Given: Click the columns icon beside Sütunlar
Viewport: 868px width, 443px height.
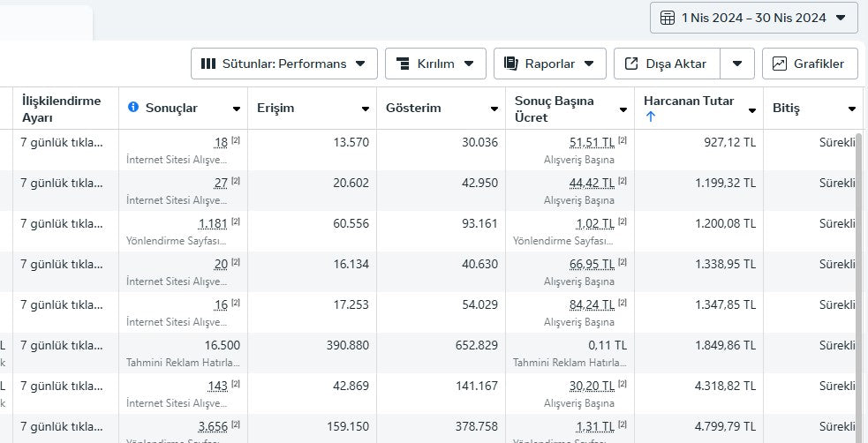Looking at the screenshot, I should [208, 64].
